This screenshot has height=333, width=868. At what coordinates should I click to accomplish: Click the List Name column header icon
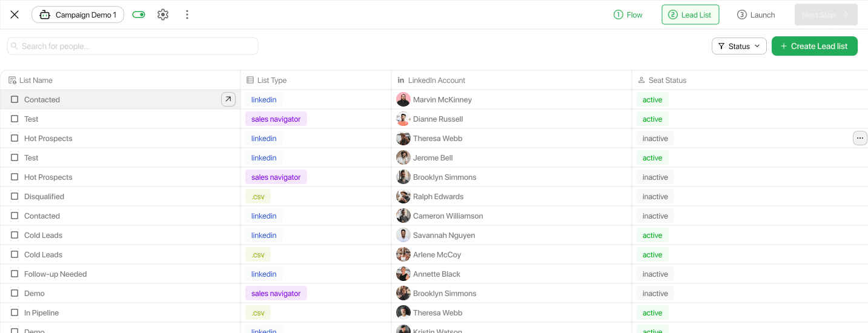[x=12, y=80]
